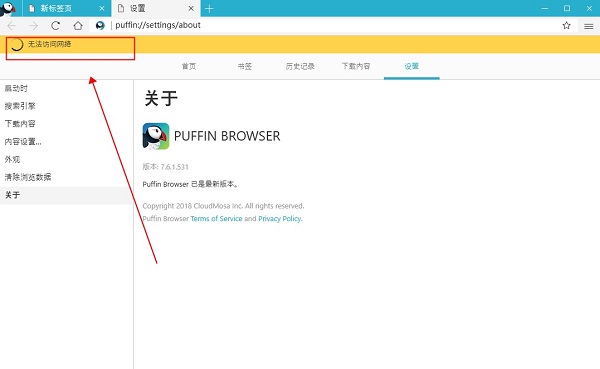
Task: Open the 首页 navigation tab
Action: (x=189, y=66)
